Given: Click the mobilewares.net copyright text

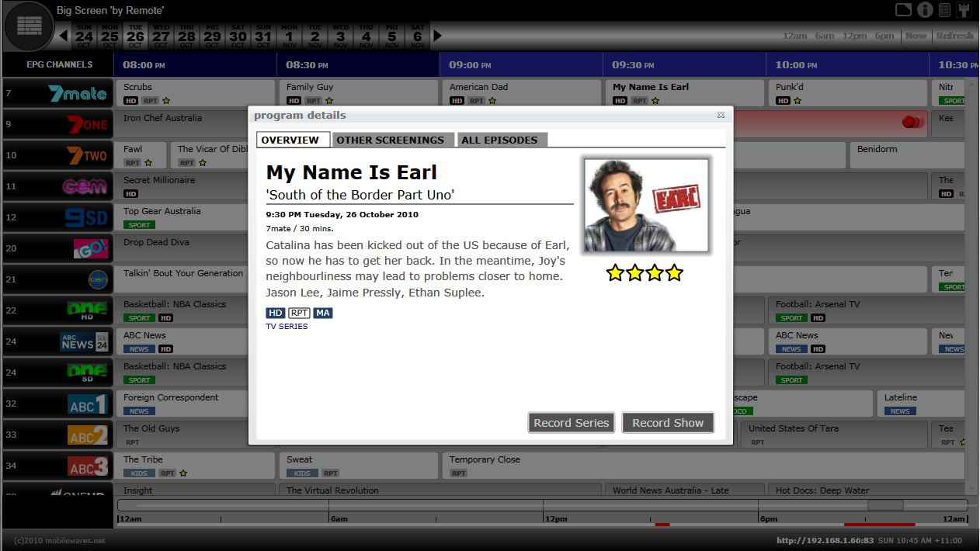Looking at the screenshot, I should click(60, 540).
